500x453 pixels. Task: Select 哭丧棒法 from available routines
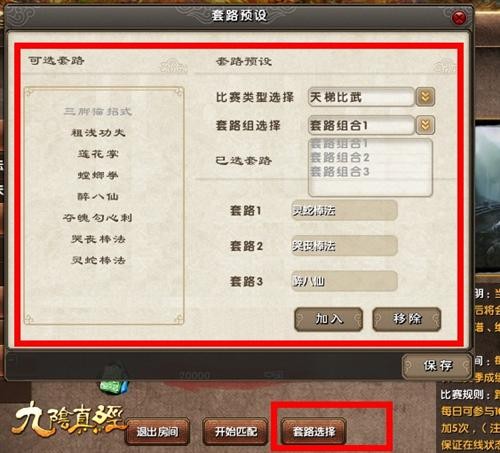click(98, 239)
